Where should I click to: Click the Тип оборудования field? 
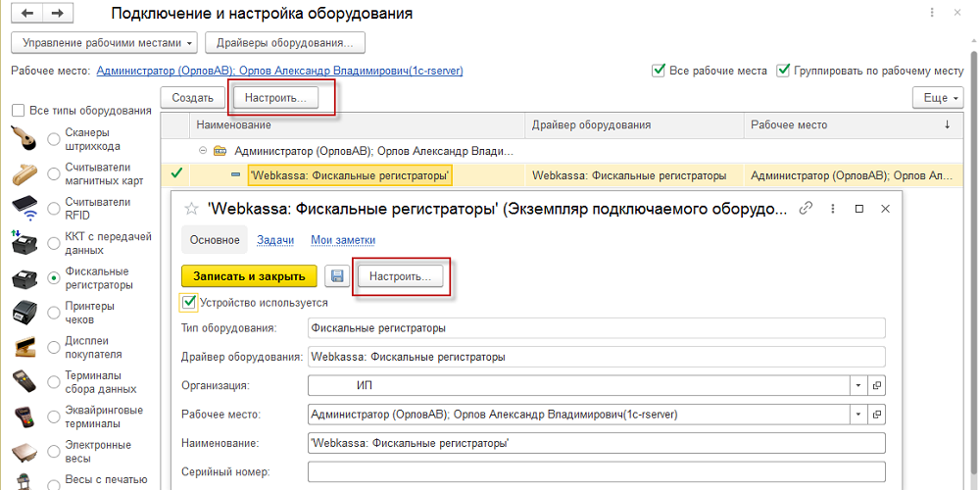[597, 327]
